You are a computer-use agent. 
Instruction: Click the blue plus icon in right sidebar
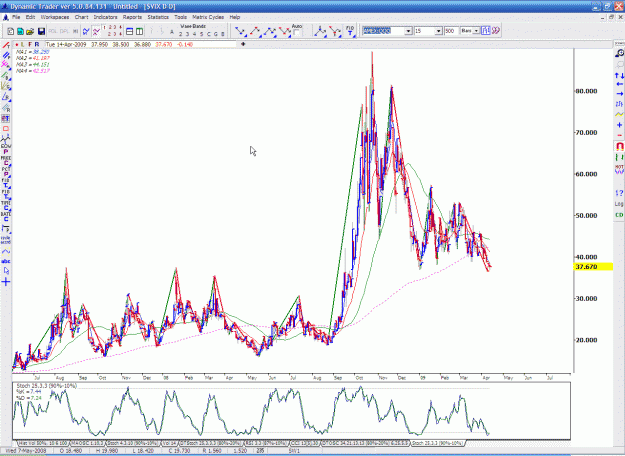pyautogui.click(x=619, y=125)
